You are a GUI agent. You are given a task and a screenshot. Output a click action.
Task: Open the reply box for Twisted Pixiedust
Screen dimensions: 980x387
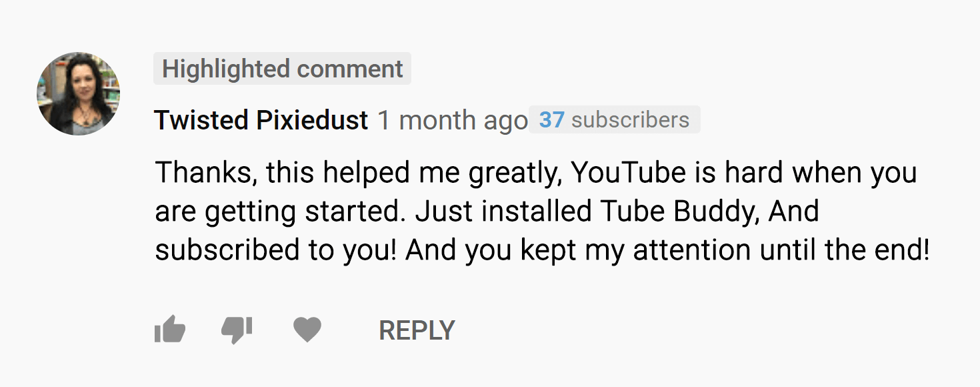coord(416,328)
